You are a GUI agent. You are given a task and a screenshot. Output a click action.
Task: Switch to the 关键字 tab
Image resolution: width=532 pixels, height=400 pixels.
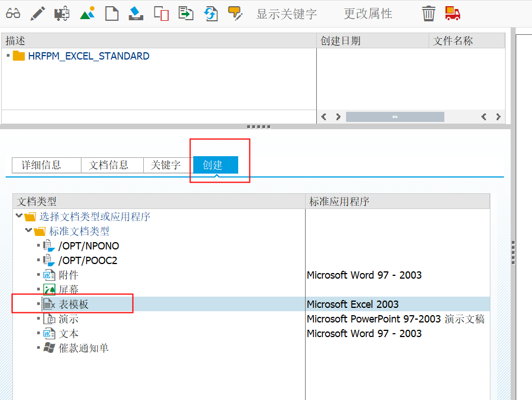click(x=168, y=165)
